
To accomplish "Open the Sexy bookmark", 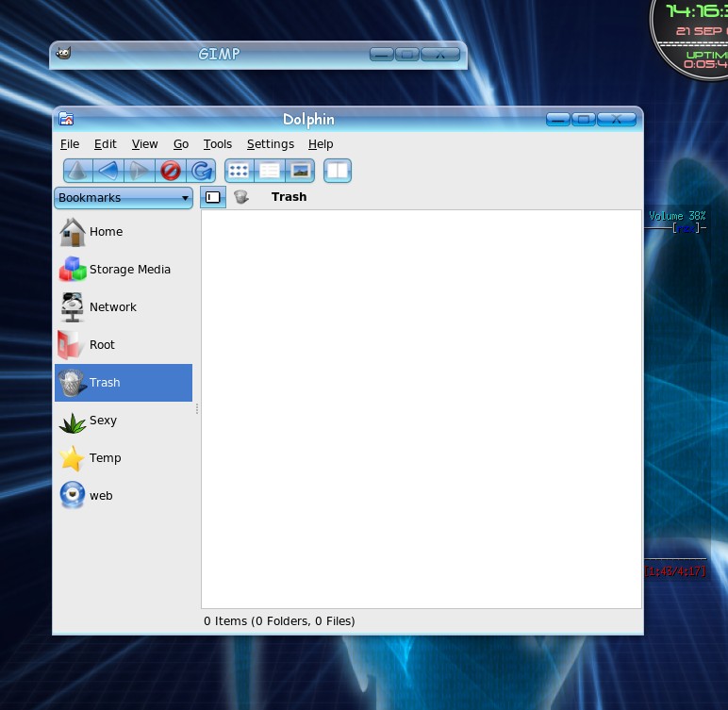I will (x=124, y=421).
